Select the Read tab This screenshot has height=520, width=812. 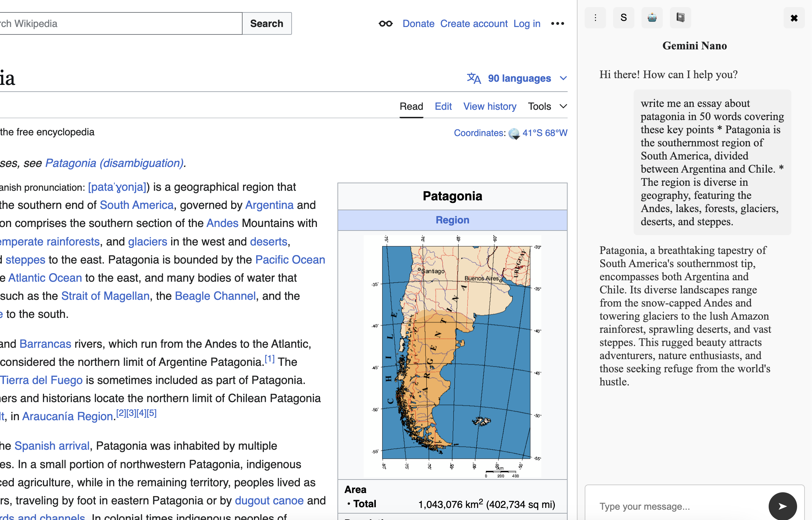[411, 106]
